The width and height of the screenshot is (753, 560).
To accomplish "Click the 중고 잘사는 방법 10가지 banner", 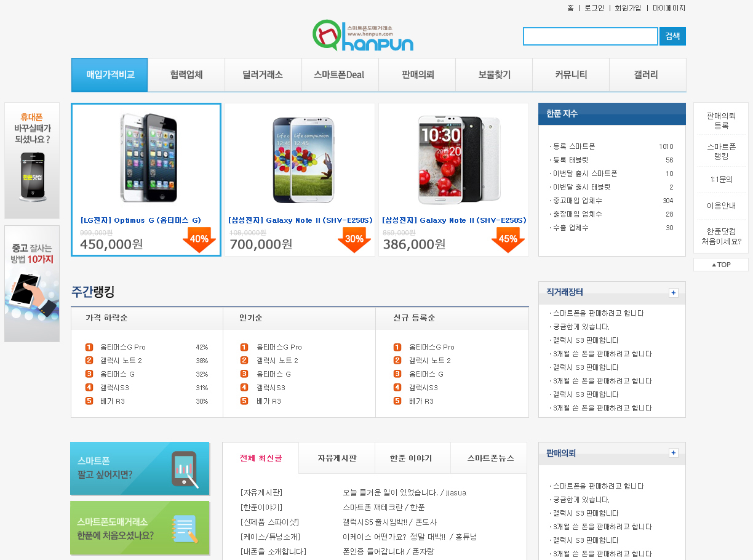I will pos(32,284).
